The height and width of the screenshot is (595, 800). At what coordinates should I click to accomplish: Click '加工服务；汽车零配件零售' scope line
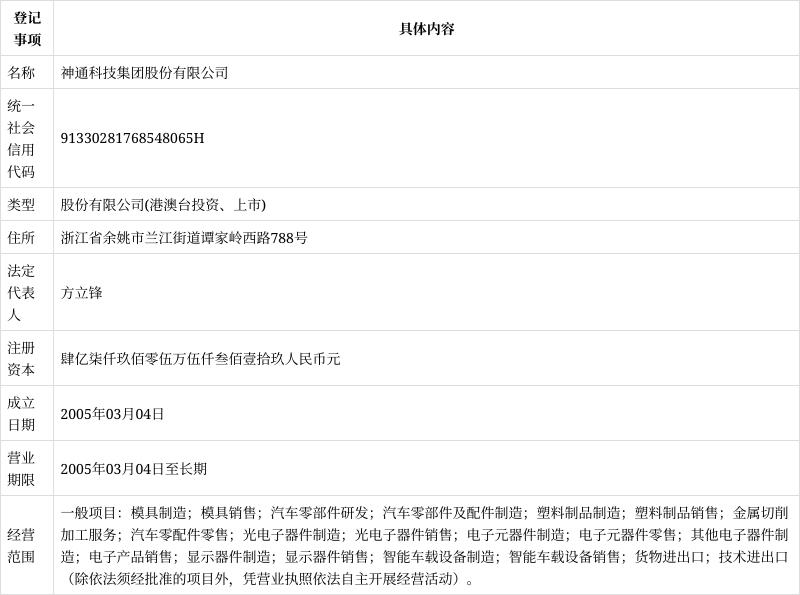pos(144,534)
